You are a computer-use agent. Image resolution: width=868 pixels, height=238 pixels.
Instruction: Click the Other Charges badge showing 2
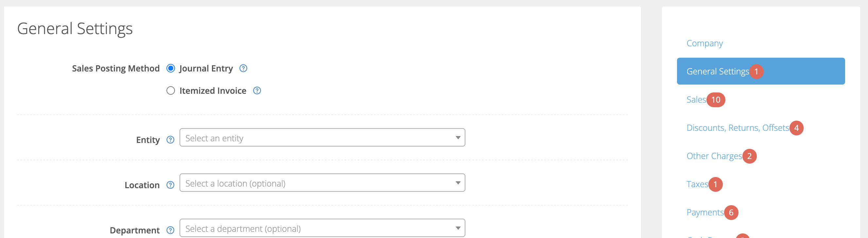749,156
